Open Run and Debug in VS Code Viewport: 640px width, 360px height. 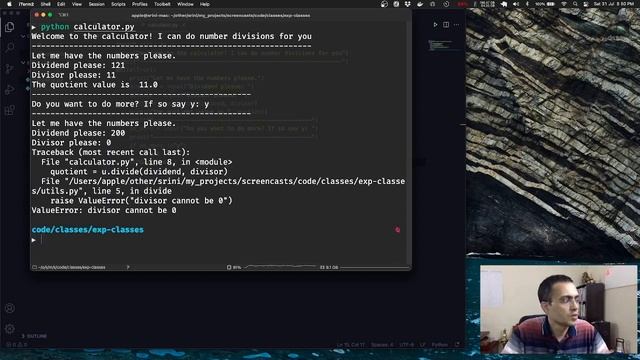pyautogui.click(x=9, y=89)
